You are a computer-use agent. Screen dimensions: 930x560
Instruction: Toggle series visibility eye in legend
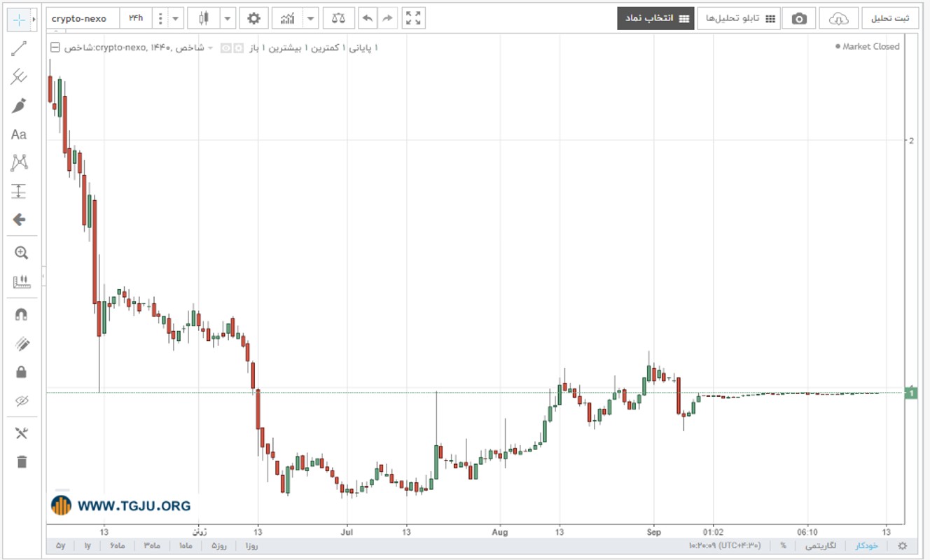tap(225, 48)
